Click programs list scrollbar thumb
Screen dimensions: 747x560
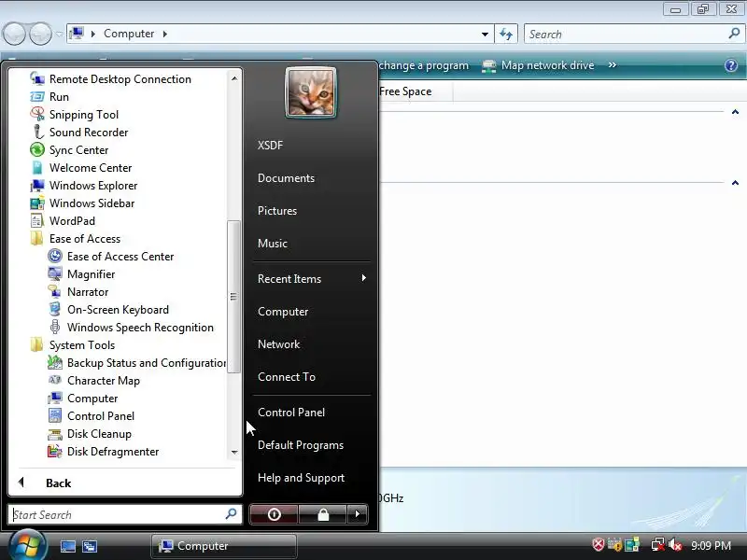[x=233, y=297]
